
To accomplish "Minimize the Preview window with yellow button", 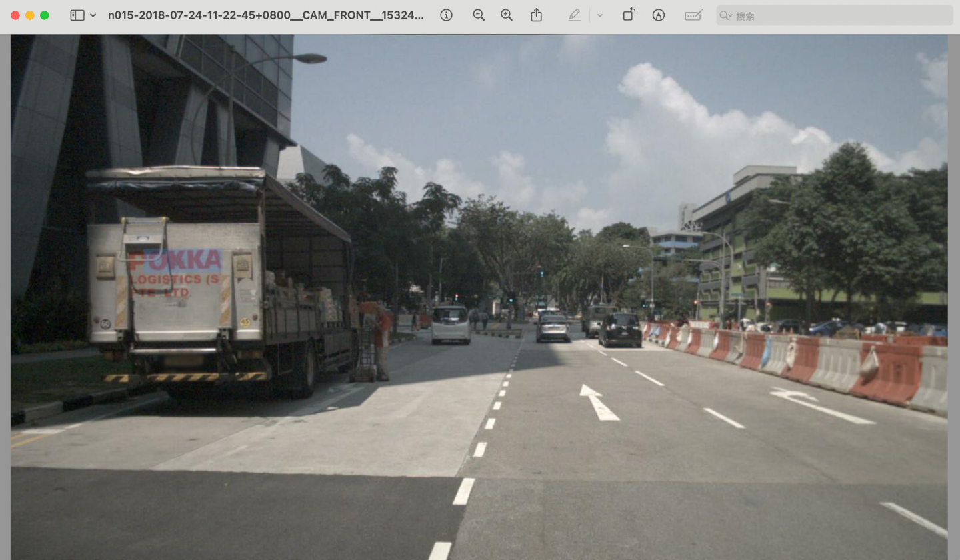I will click(29, 15).
